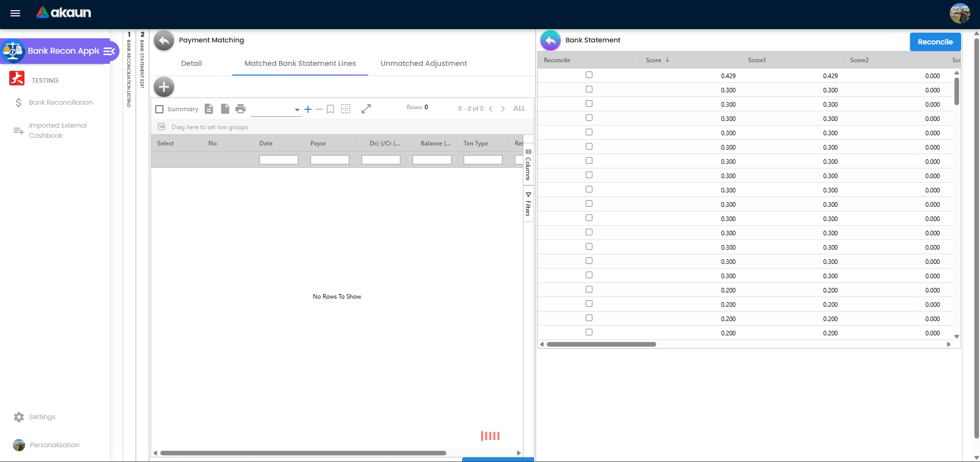This screenshot has width=980, height=462.
Task: Sort by Score1 column header
Action: point(757,60)
